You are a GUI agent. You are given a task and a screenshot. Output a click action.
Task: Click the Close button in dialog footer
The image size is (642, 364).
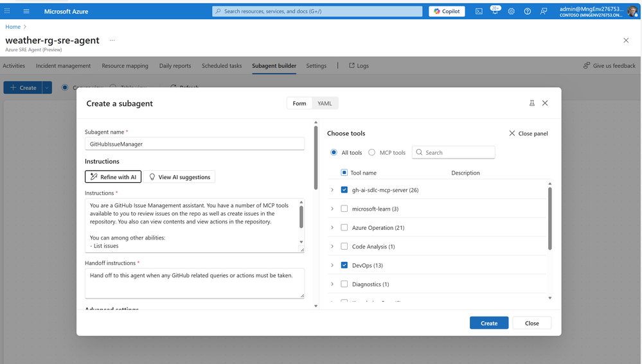click(x=532, y=323)
